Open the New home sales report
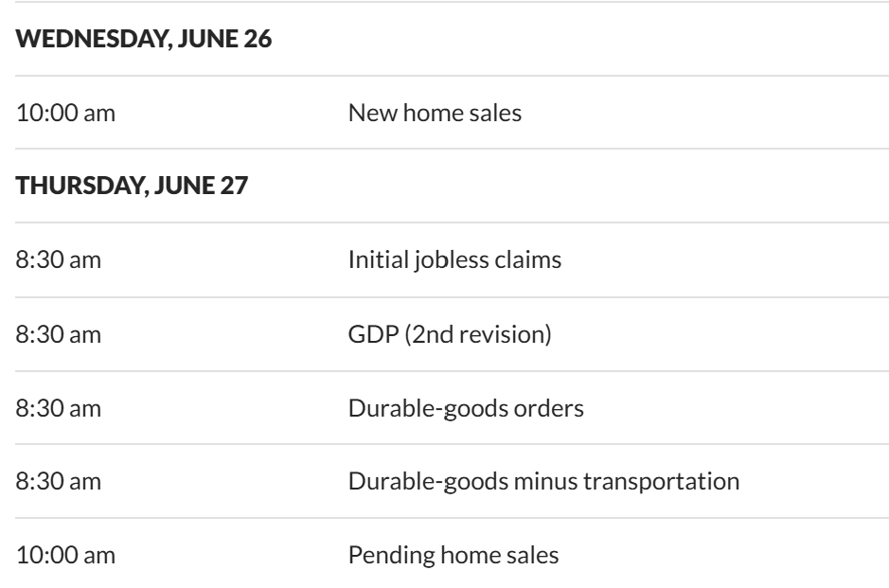The width and height of the screenshot is (889, 588). point(435,113)
